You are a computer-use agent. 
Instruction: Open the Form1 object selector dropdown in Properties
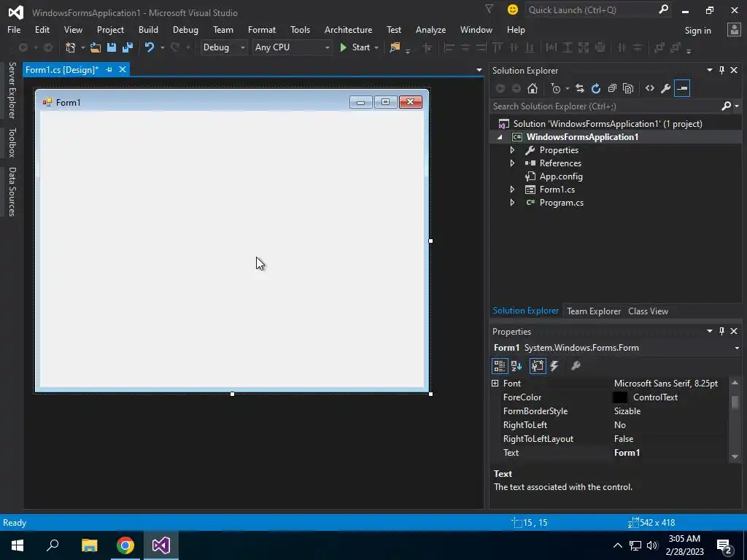coord(738,348)
